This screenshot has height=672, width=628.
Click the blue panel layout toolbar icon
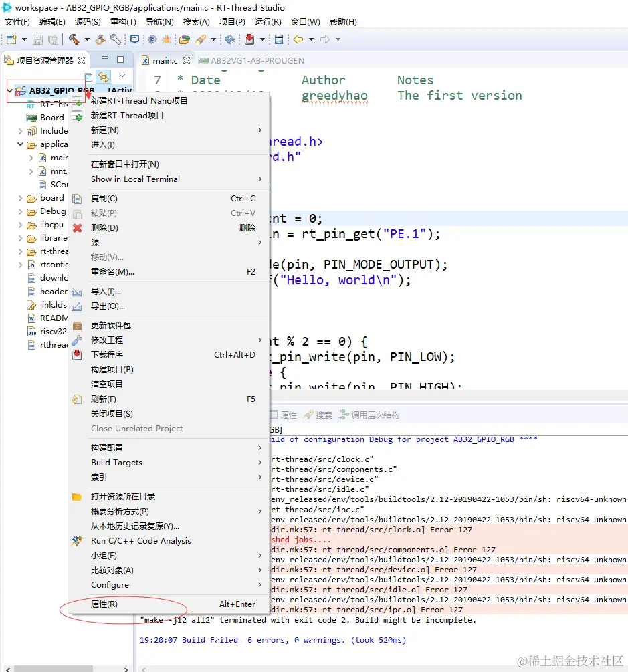coord(279,39)
